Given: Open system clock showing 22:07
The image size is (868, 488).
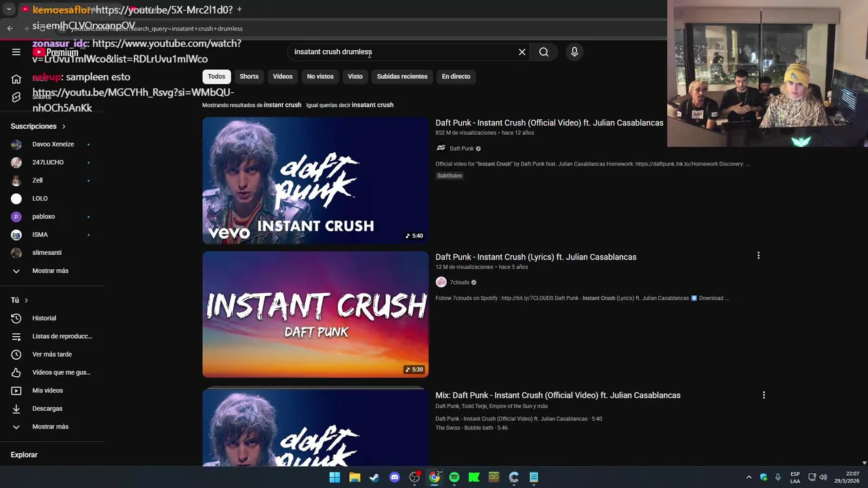Looking at the screenshot, I should tap(846, 477).
